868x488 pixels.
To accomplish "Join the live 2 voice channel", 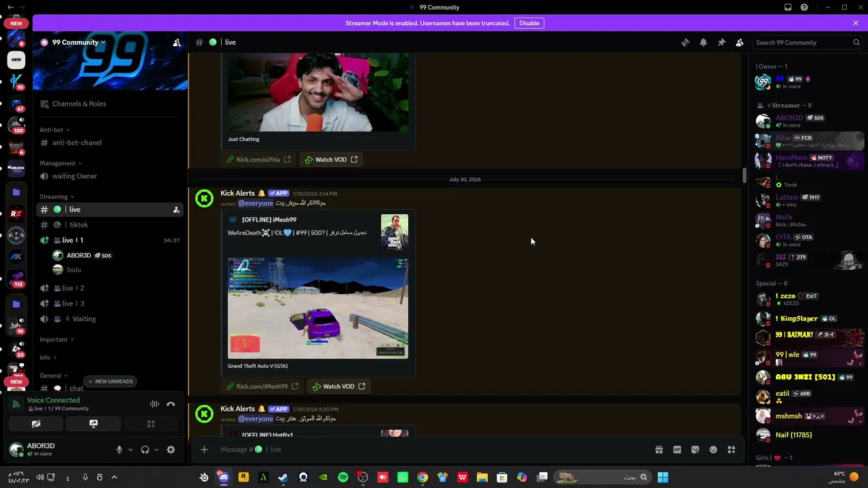I will [110, 288].
